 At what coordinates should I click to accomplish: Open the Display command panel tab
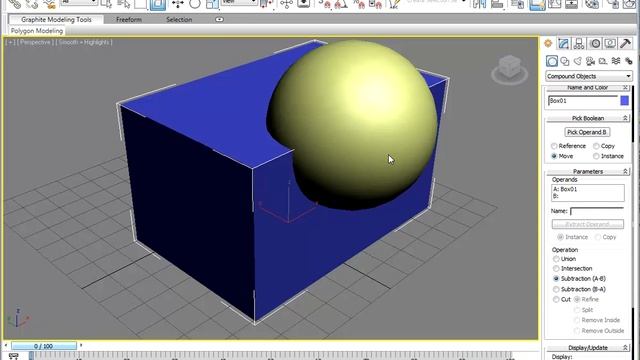coord(610,43)
